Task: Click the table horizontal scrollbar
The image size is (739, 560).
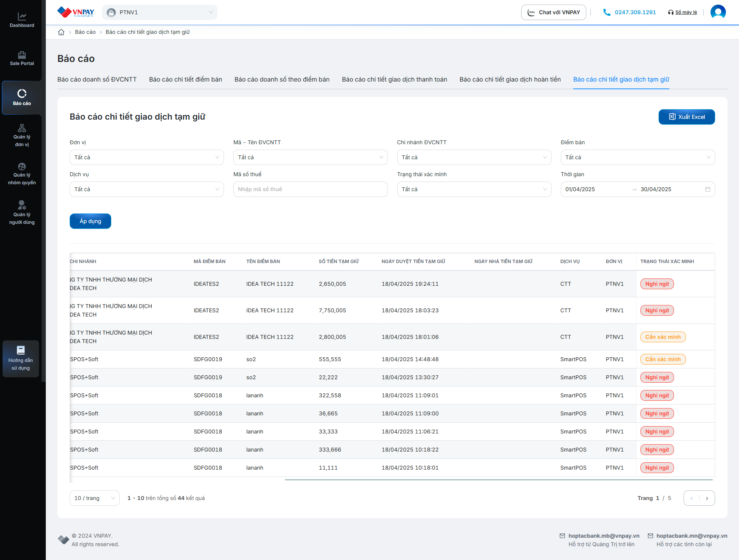Action: pyautogui.click(x=498, y=480)
